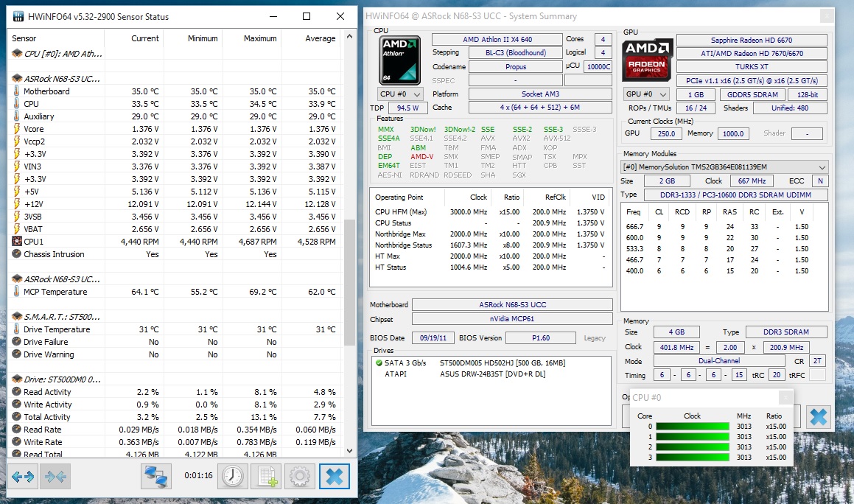Click the Motherboard temperature thermometer icon
This screenshot has height=504, width=854.
point(16,91)
